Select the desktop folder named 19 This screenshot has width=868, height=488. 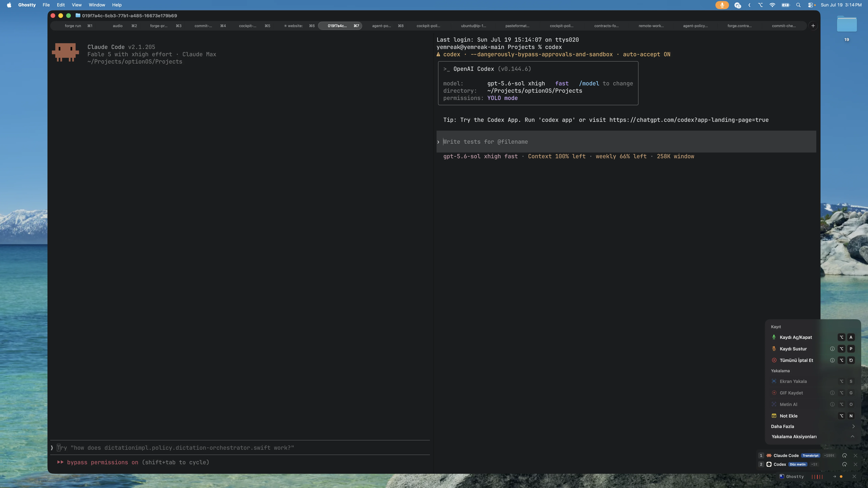(x=846, y=28)
